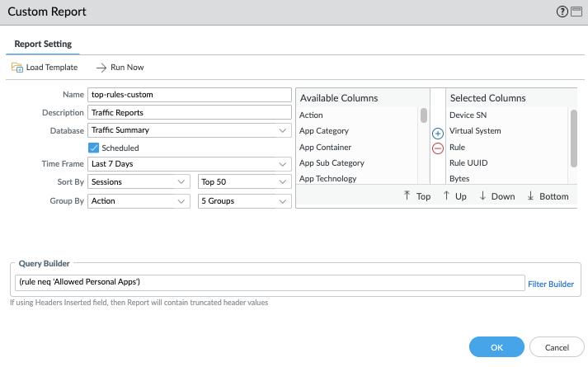
Task: Click the Load Template folder icon
Action: point(16,68)
